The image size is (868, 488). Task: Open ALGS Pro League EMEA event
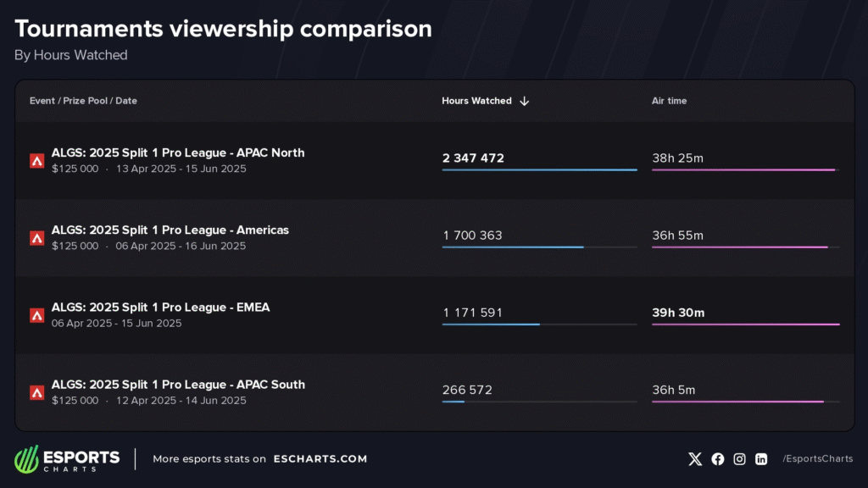160,307
